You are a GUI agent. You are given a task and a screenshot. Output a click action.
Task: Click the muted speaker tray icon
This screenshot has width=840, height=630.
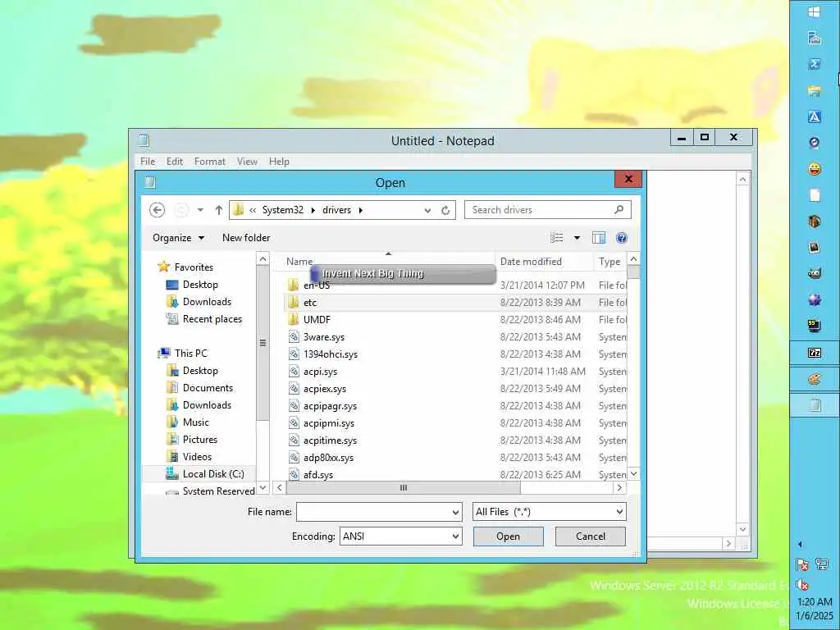[x=802, y=584]
